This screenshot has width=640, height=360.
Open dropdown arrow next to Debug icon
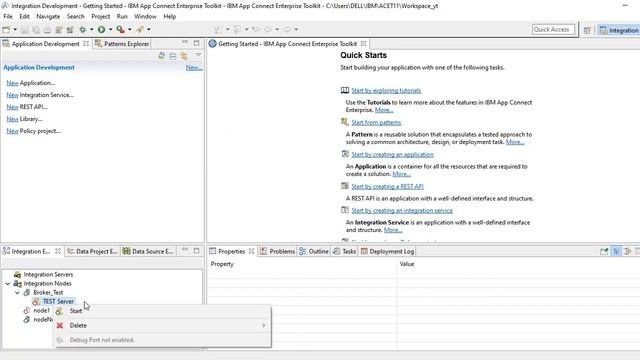(91, 29)
